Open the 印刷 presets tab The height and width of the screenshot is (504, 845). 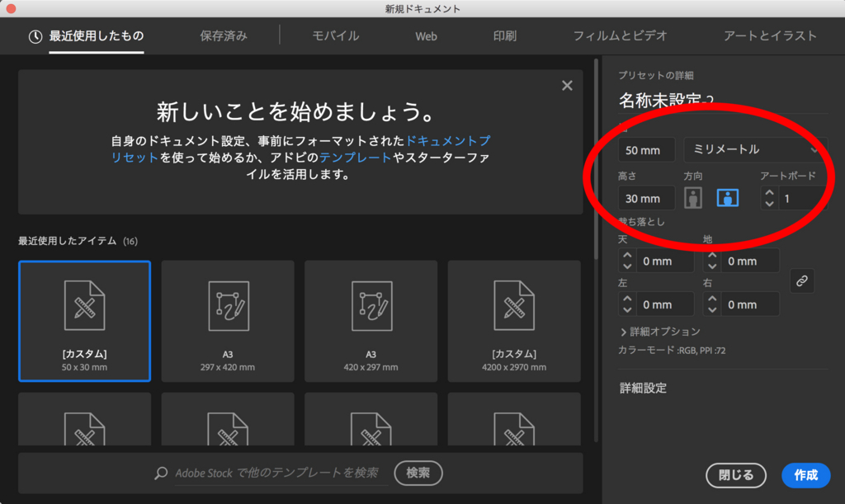[504, 36]
